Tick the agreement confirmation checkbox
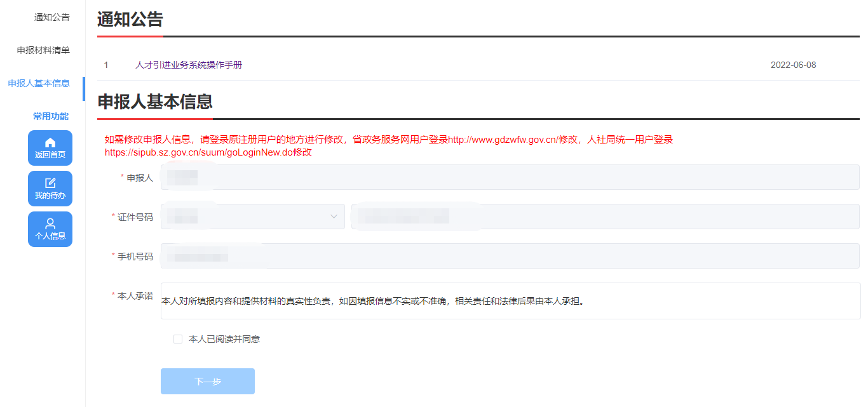Image resolution: width=868 pixels, height=407 pixels. (x=178, y=338)
